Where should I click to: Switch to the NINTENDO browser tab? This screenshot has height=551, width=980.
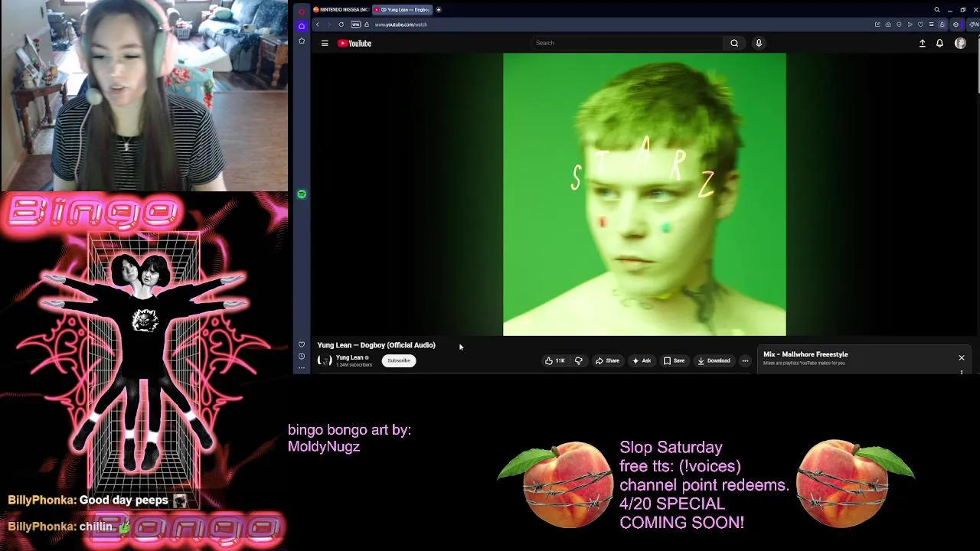pos(341,10)
